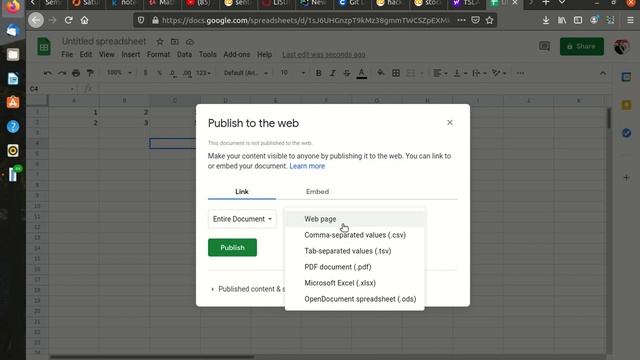Screen dimensions: 640x360
Task: Open the Entire Document dropdown
Action: coord(242,219)
